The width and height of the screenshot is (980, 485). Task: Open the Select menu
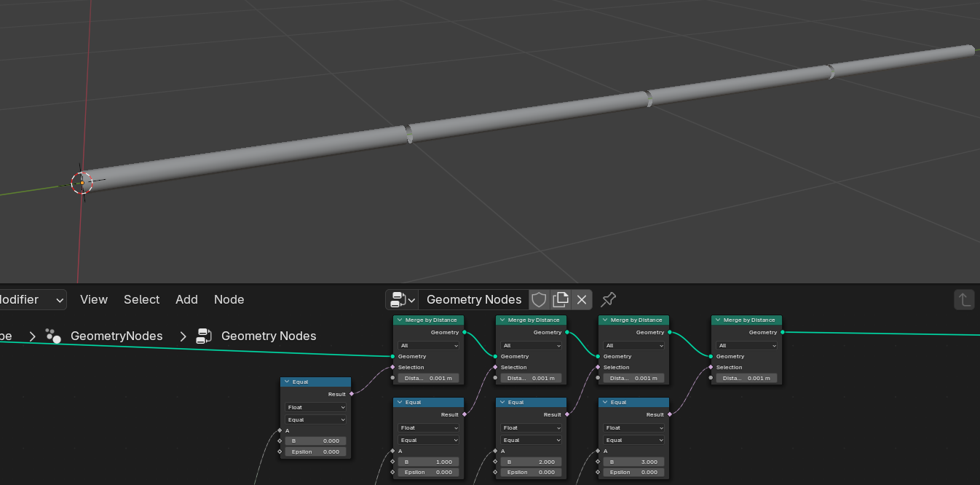pos(141,299)
